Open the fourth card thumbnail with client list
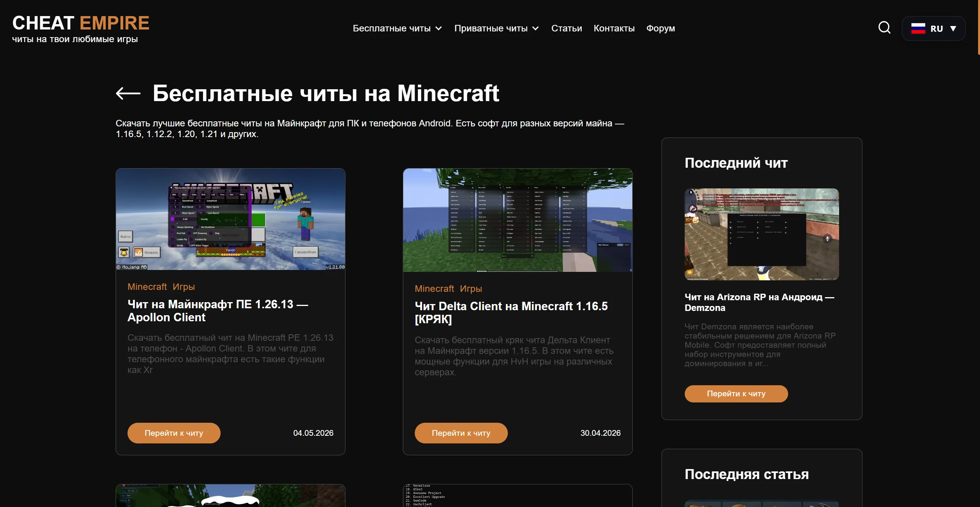Screen dimensions: 980x507 [x=518, y=496]
